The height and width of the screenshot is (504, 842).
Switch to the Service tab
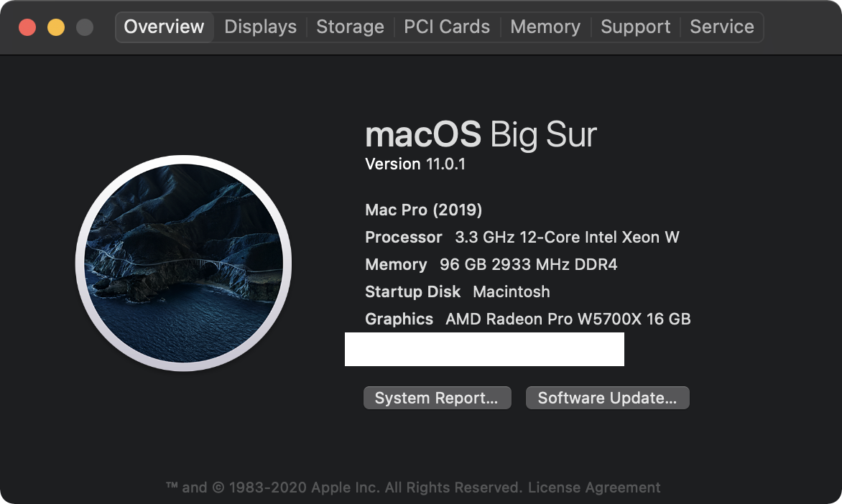[721, 27]
